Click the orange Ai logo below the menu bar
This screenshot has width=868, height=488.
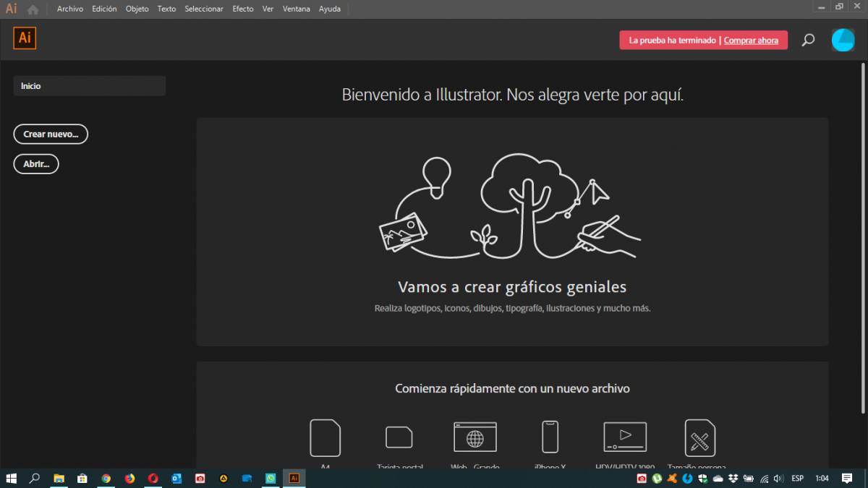click(x=25, y=38)
